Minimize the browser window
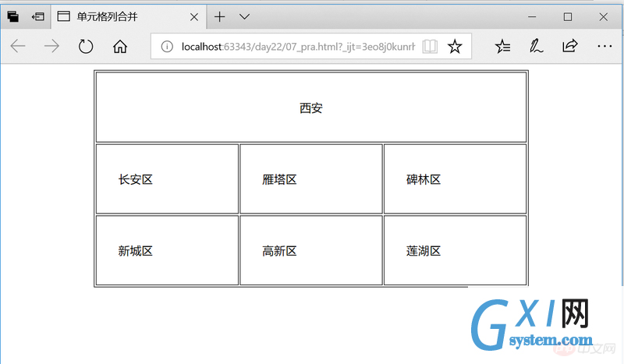624x364 pixels. (x=532, y=16)
